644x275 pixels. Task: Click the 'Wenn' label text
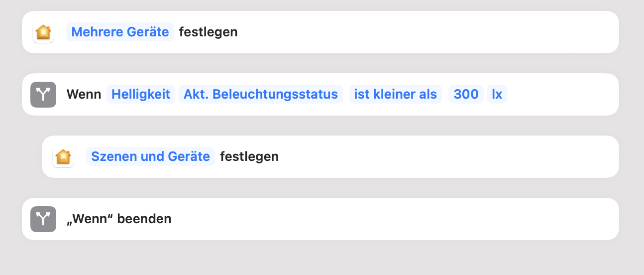pyautogui.click(x=84, y=94)
